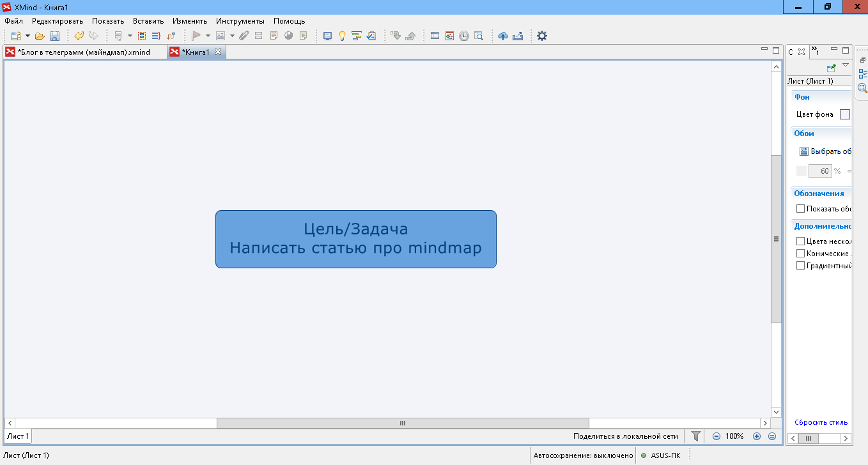Open the properties panel view menu triangle
This screenshot has height=465, width=868.
pyautogui.click(x=846, y=65)
